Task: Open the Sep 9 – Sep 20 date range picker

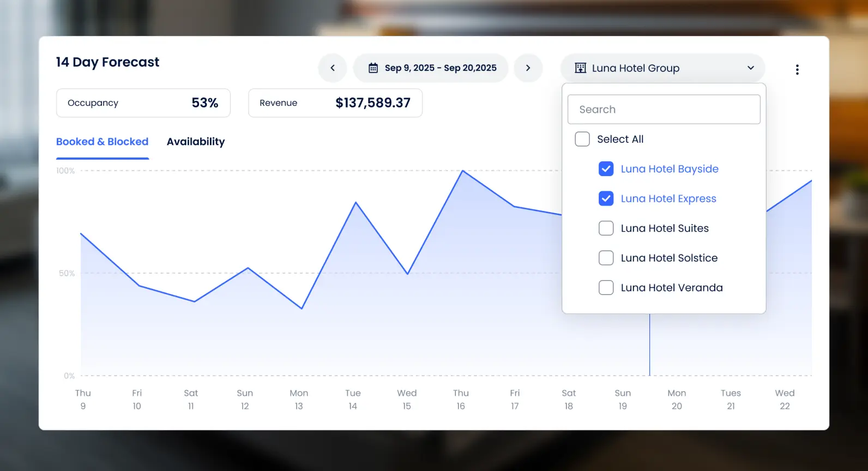Action: 440,68
